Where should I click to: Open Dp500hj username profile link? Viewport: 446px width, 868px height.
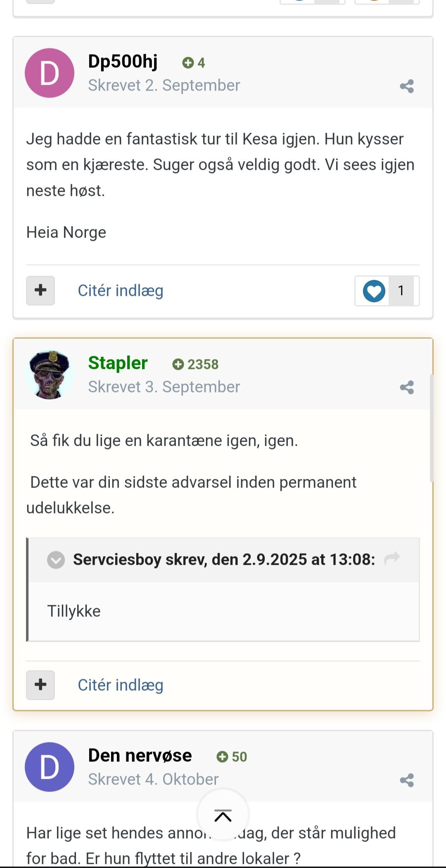(123, 62)
